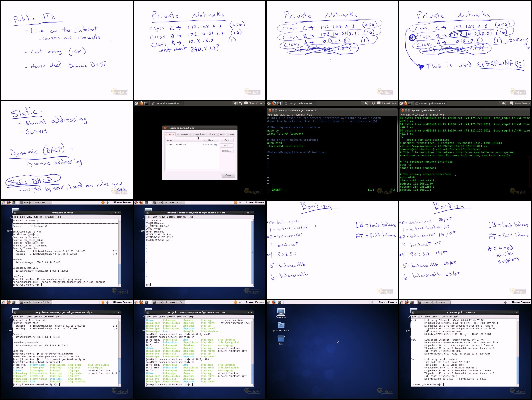Open View menu in the spowers@cbt-centos:~ window

click(427, 317)
